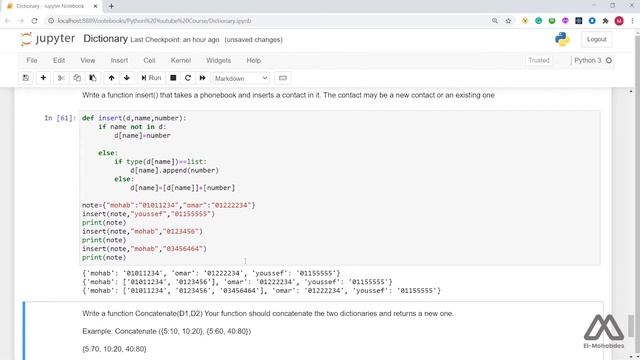Open the Kernel menu

tap(180, 60)
